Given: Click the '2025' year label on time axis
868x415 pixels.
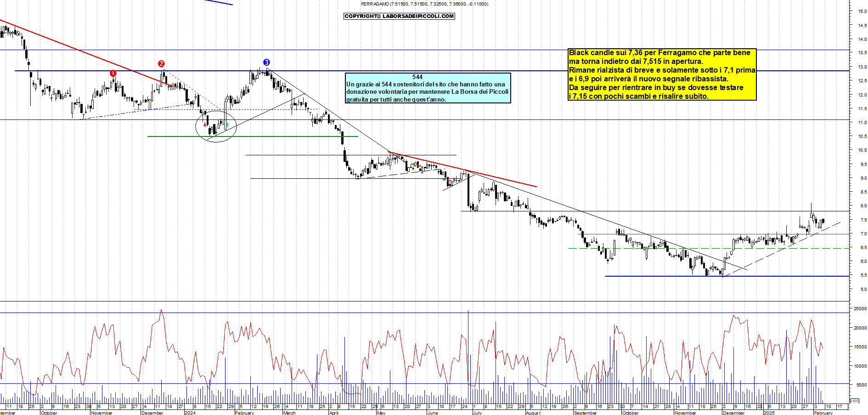Looking at the screenshot, I should [x=769, y=413].
